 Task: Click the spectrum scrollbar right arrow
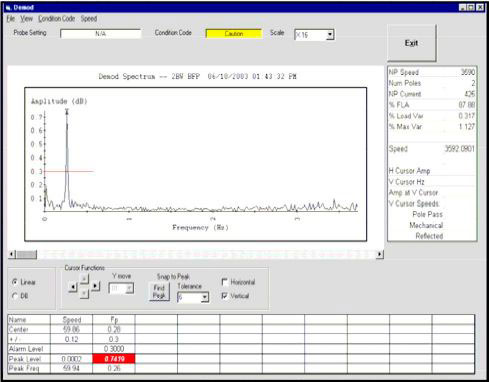379,254
